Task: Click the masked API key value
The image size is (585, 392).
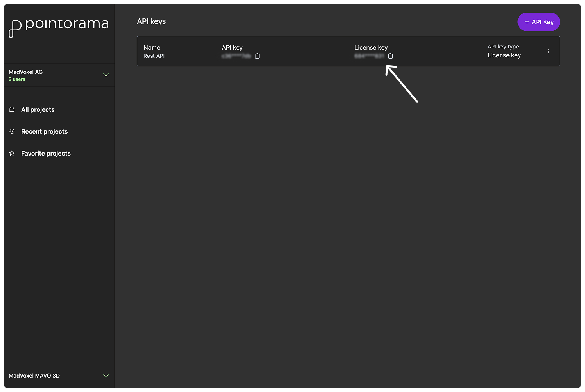Action: pos(236,56)
